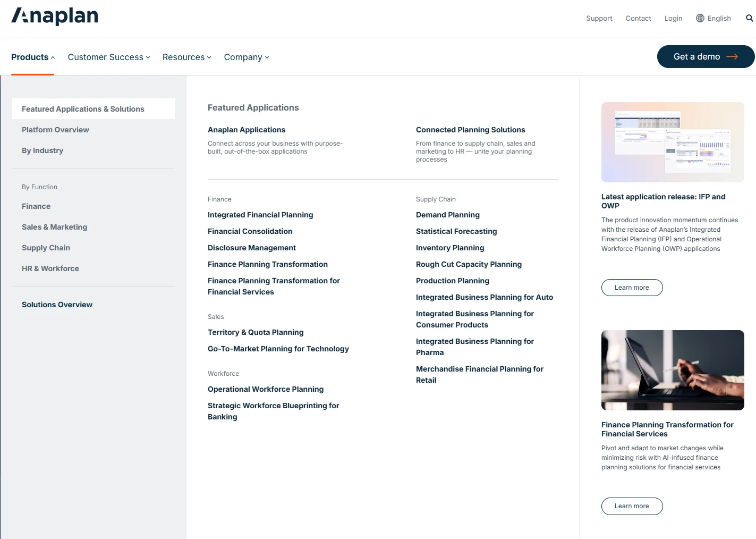The height and width of the screenshot is (539, 756).
Task: Select Featured Applications & Solutions tab
Action: click(94, 108)
